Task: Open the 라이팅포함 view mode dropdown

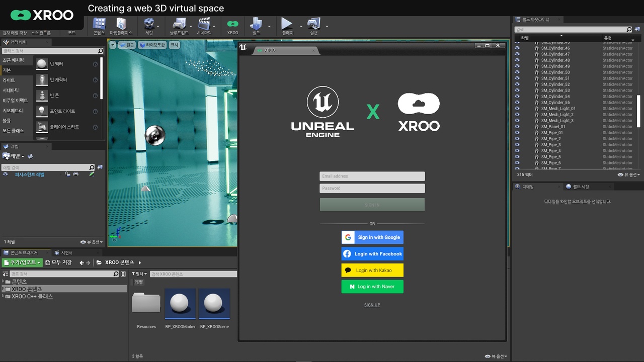Action: 152,45
